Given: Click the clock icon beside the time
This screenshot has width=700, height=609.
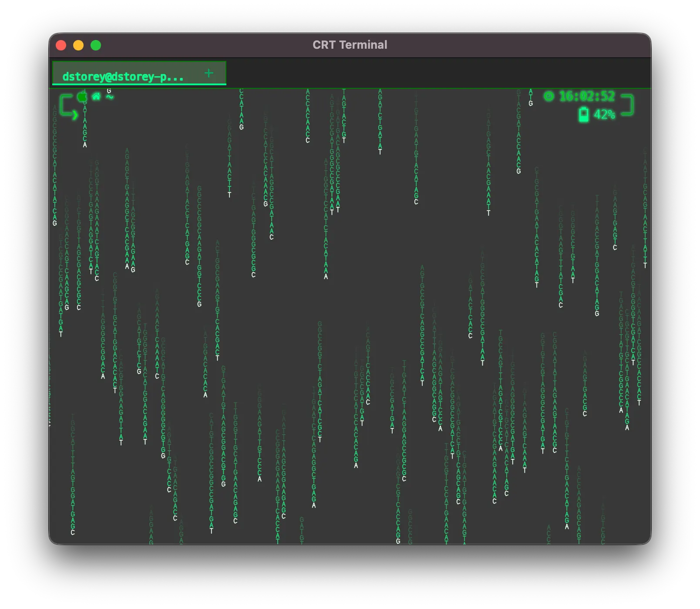Looking at the screenshot, I should [549, 96].
